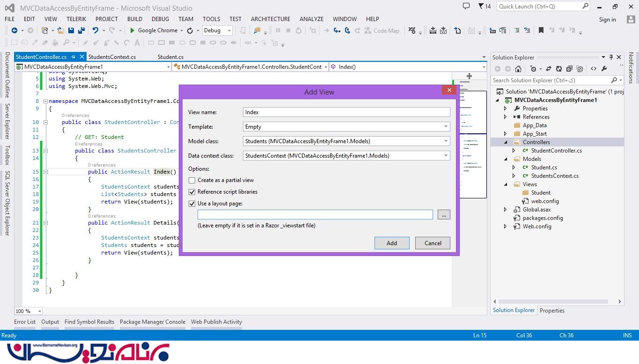Toggle the 'Use a layout page' checkbox
Image resolution: width=639 pixels, height=364 pixels.
click(192, 204)
